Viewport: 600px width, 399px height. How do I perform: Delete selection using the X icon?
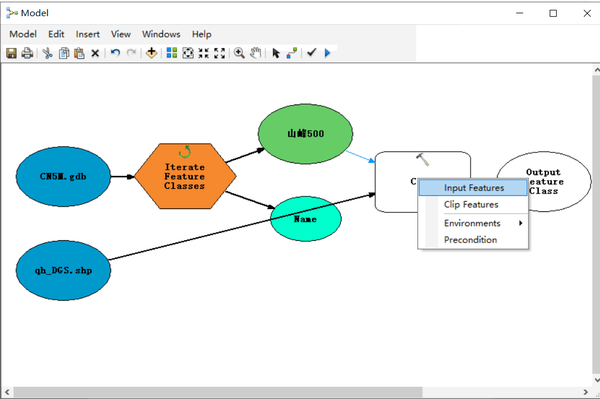95,53
